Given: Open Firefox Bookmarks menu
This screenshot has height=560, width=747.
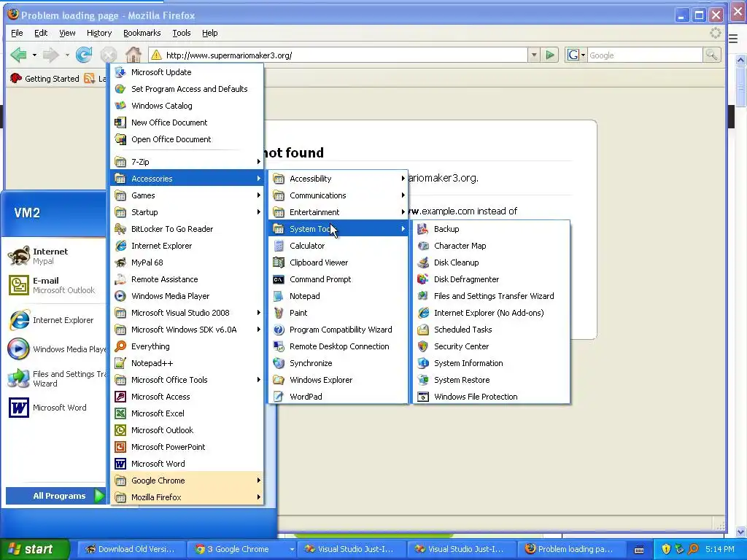Looking at the screenshot, I should 142,33.
